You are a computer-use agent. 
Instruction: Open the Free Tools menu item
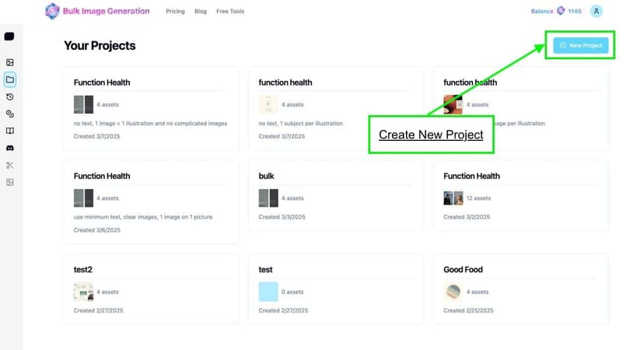point(230,12)
